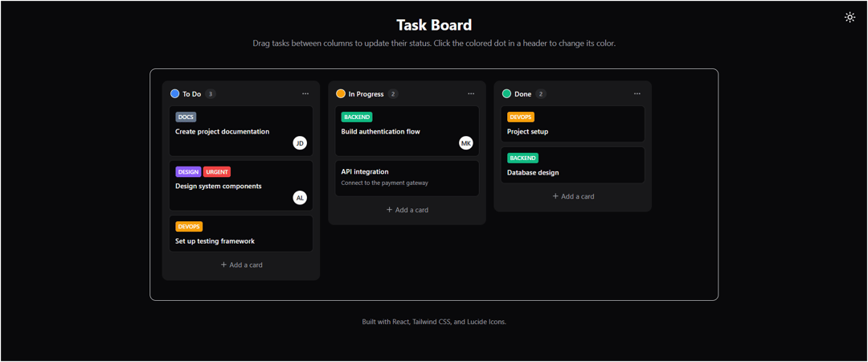The width and height of the screenshot is (868, 362).
Task: Open the To Do column options menu
Action: tap(305, 93)
